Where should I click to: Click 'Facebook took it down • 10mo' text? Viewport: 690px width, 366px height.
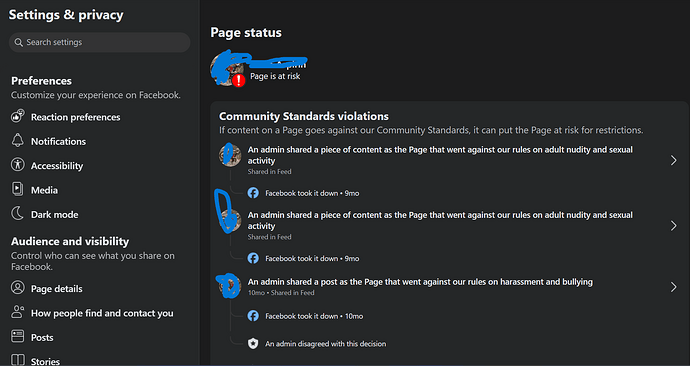coord(314,316)
